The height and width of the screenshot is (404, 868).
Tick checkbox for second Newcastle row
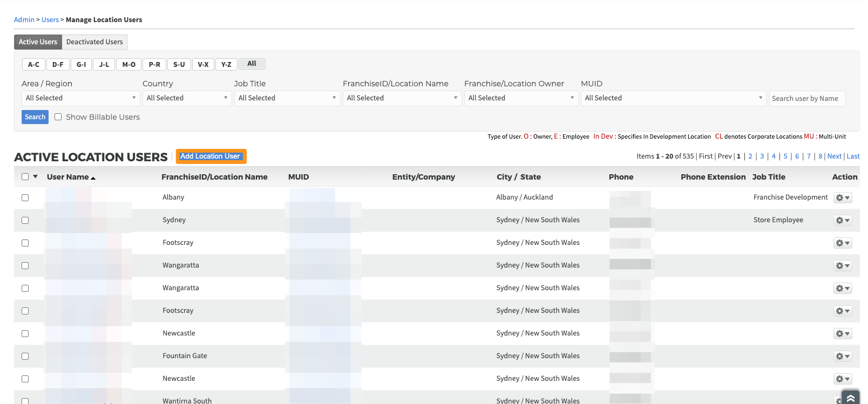25,379
